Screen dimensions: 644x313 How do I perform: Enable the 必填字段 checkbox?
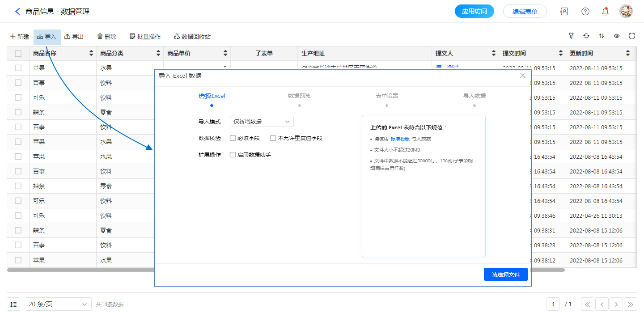(233, 138)
